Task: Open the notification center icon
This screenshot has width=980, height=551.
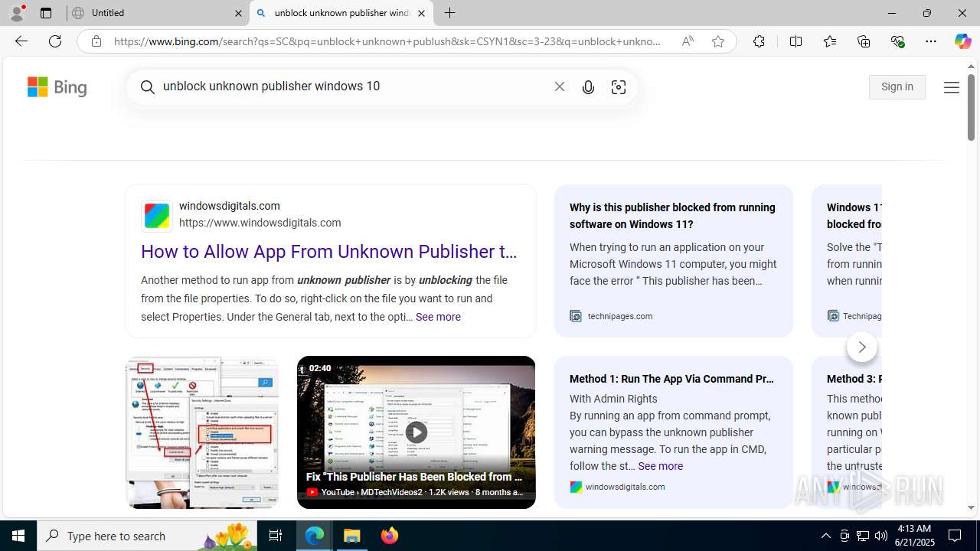Action: [955, 536]
